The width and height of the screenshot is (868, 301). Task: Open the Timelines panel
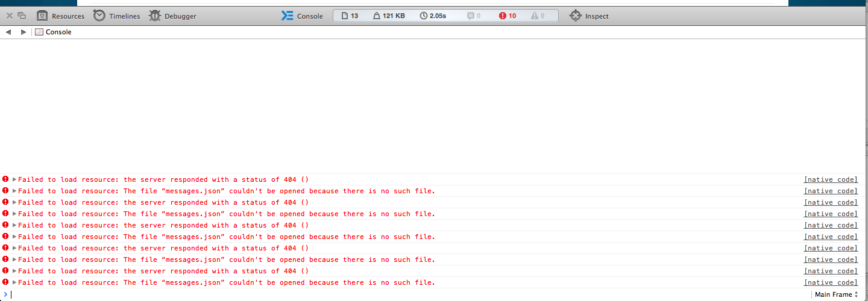pos(116,16)
